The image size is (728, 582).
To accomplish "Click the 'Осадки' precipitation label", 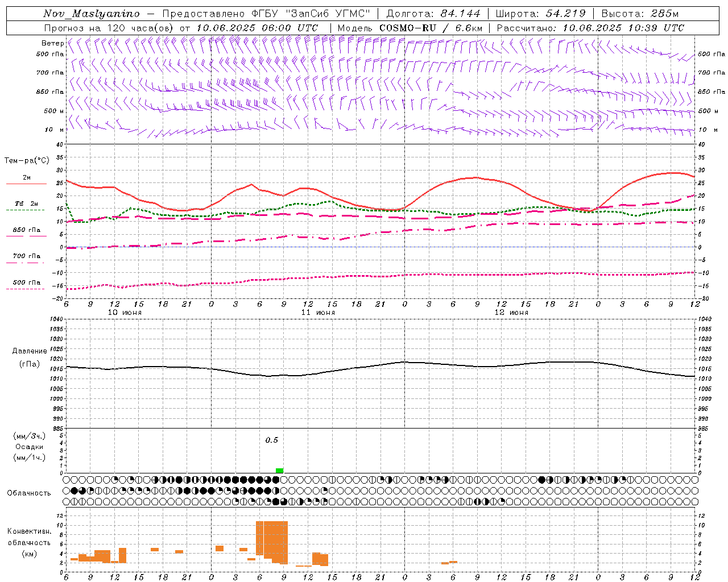I will pyautogui.click(x=30, y=447).
